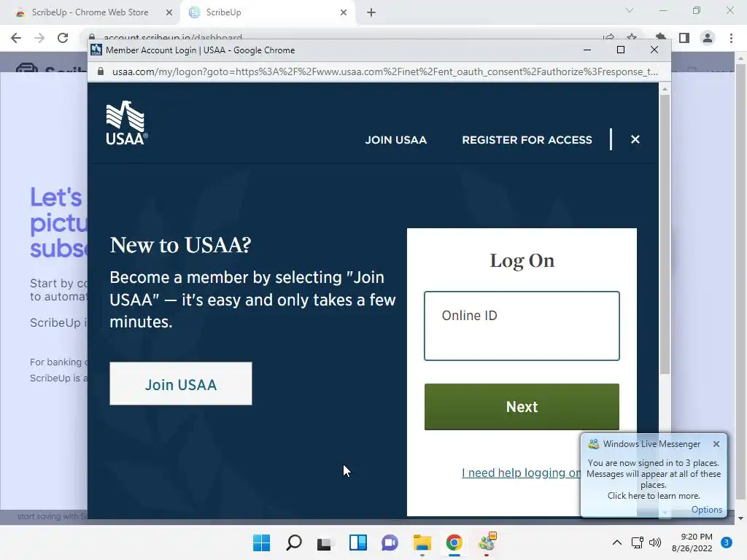Reload the ScribeUp page
The image size is (747, 560).
click(63, 38)
